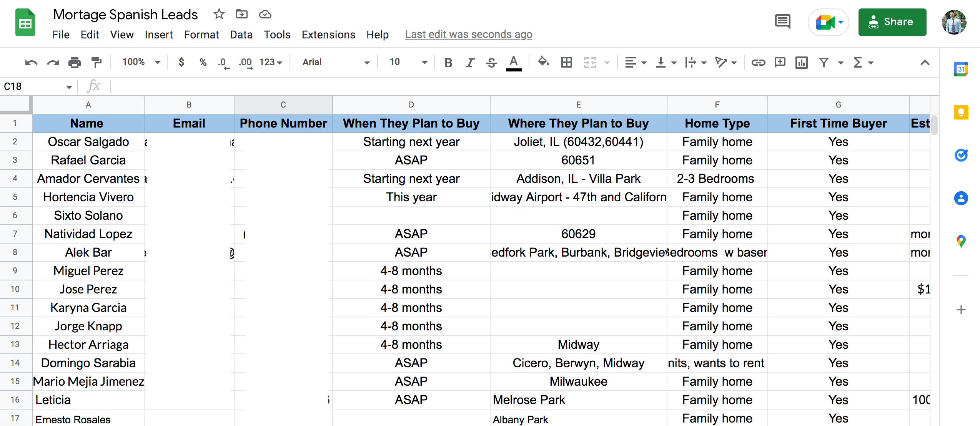Open the Extensions menu

pos(328,35)
